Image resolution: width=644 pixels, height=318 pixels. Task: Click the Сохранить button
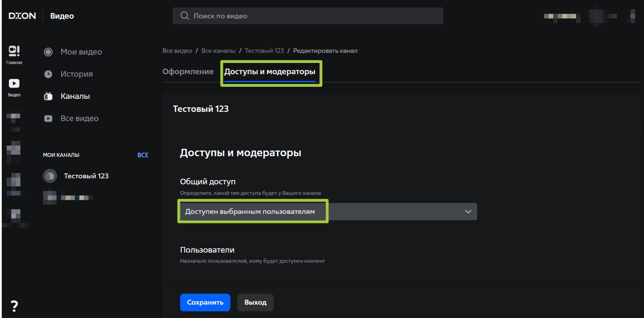(205, 303)
